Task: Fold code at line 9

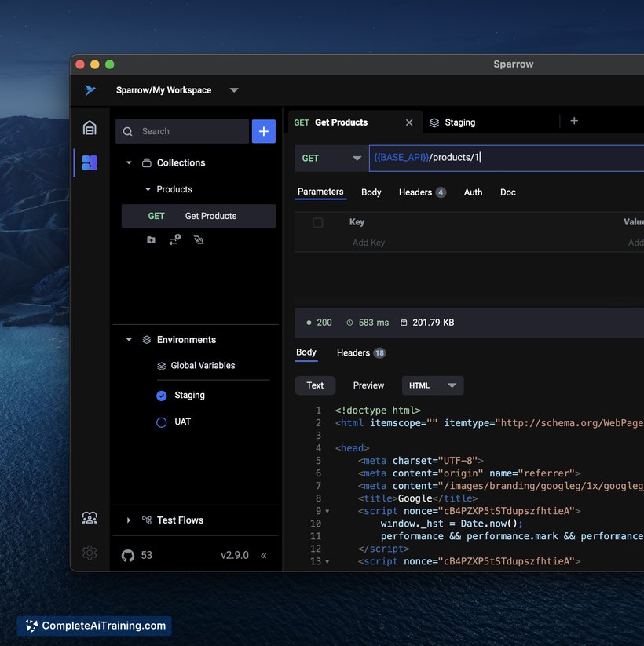Action: click(x=327, y=512)
